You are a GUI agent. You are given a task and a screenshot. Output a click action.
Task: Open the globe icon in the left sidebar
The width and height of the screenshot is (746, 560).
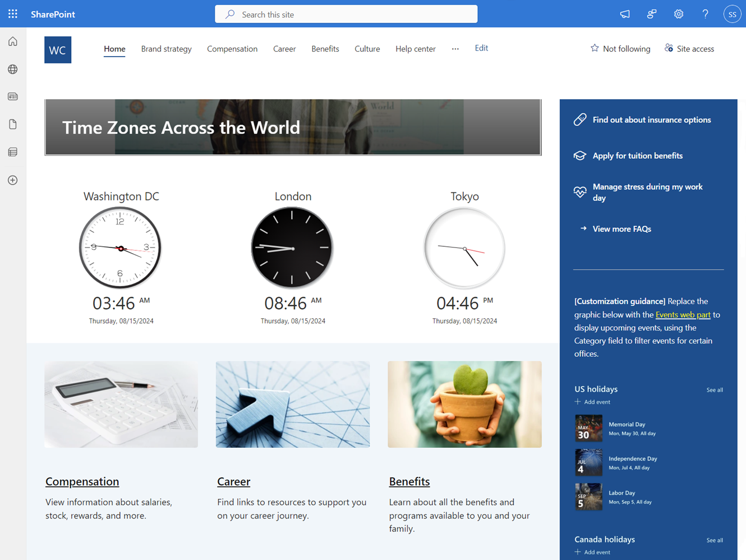point(12,69)
